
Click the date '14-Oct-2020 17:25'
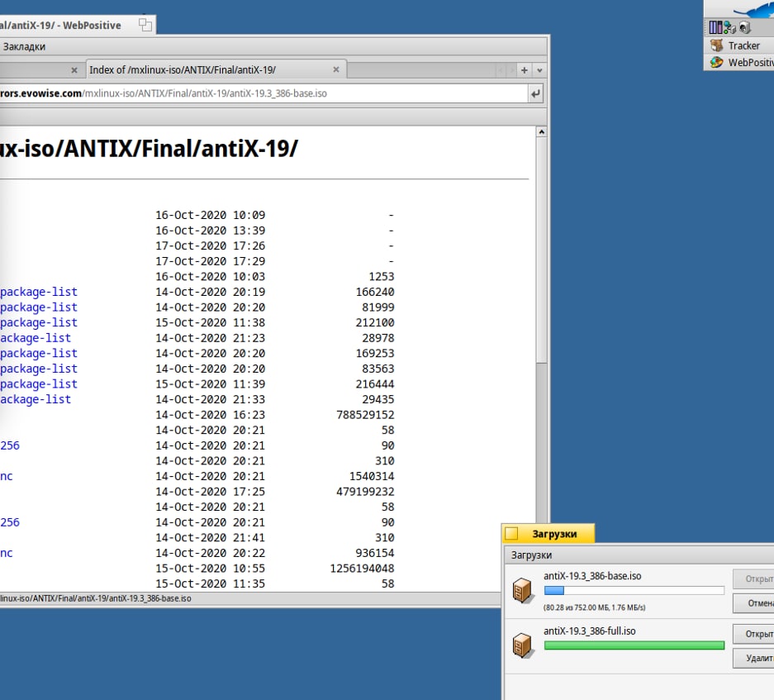tap(211, 492)
